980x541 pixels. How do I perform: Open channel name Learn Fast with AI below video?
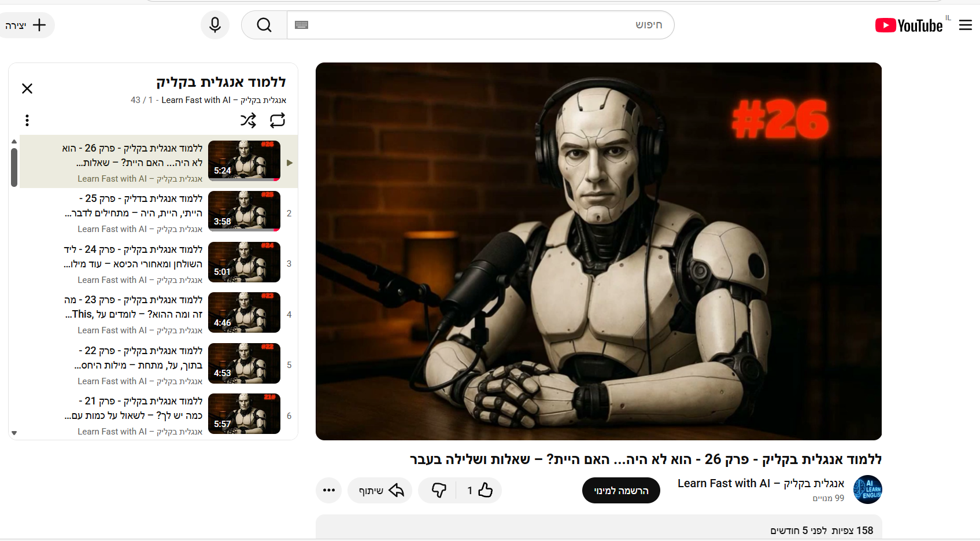[761, 484]
